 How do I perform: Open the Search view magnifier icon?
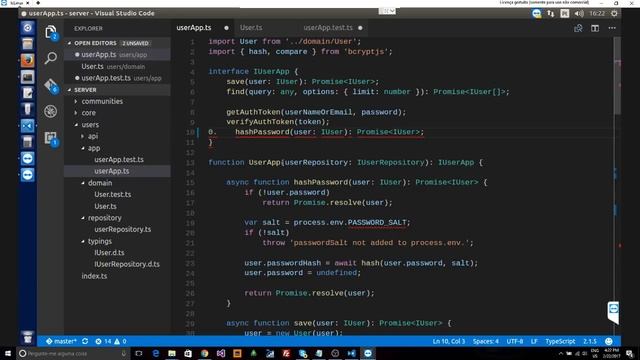coord(51,58)
